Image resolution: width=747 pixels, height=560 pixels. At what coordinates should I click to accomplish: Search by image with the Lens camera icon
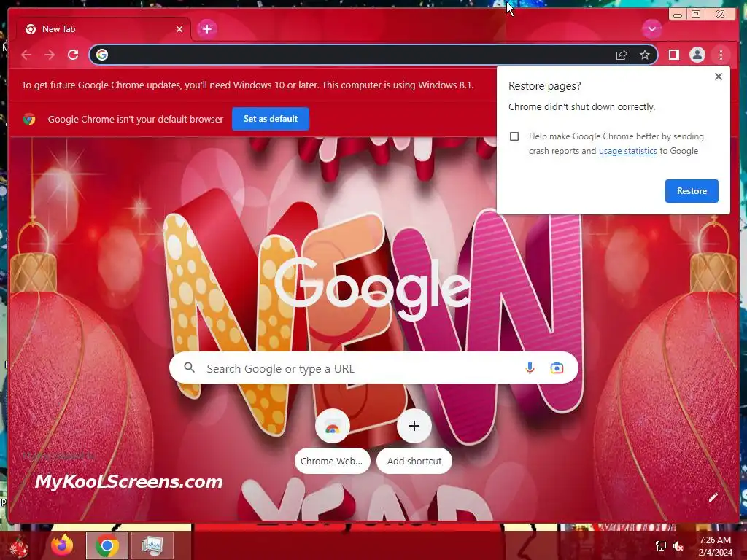557,368
